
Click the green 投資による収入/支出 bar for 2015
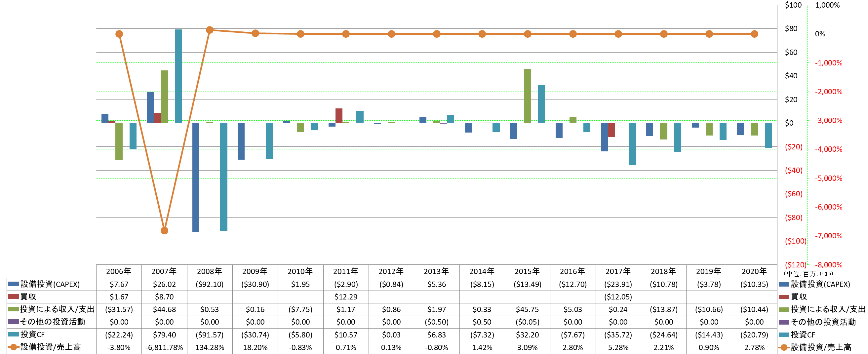[x=527, y=96]
